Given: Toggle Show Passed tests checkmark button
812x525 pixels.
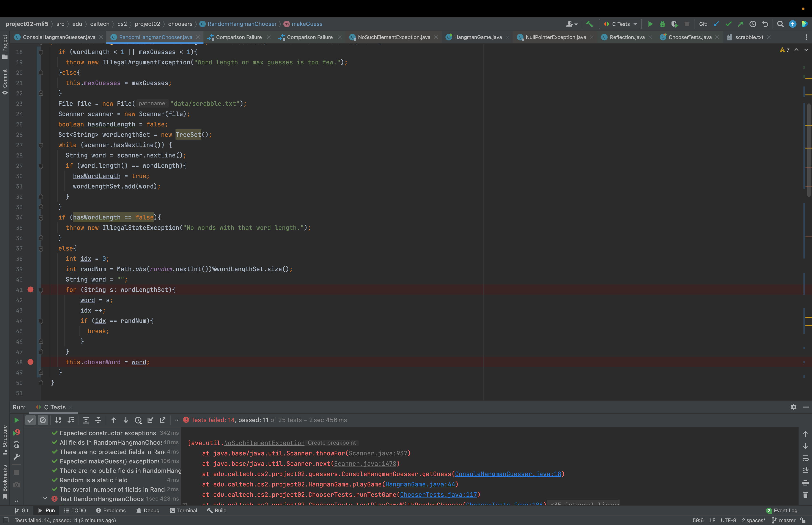Looking at the screenshot, I should pyautogui.click(x=31, y=420).
